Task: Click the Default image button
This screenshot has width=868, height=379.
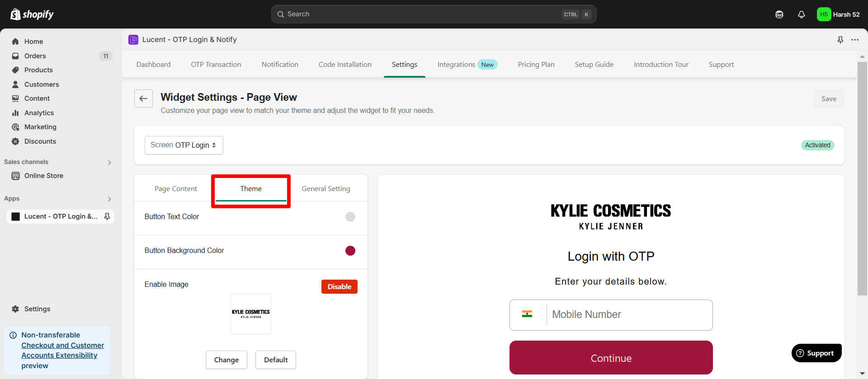Action: click(276, 360)
